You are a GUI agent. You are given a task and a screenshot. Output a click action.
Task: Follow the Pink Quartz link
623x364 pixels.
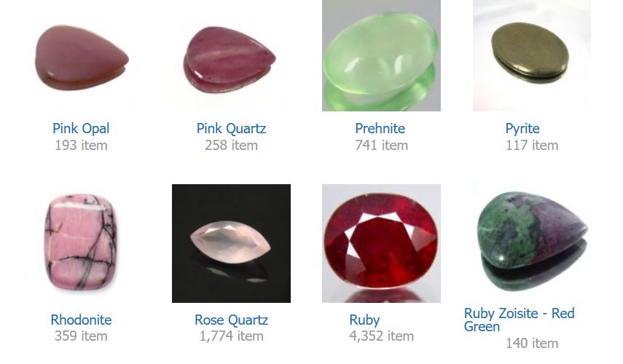(231, 129)
